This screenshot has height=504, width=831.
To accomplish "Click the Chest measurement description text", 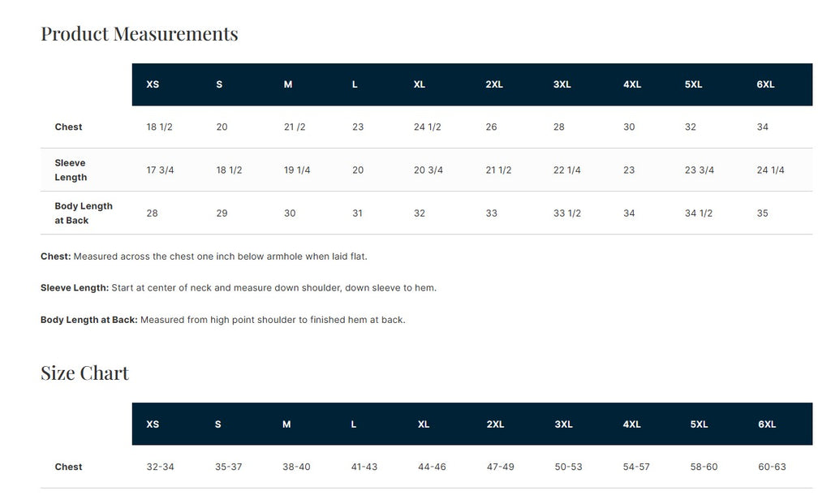I will point(204,256).
